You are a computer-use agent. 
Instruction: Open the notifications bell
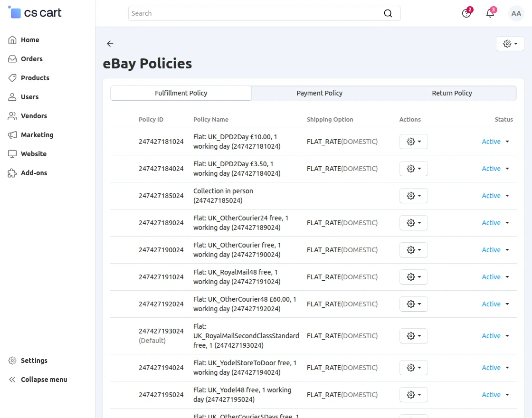pos(490,13)
